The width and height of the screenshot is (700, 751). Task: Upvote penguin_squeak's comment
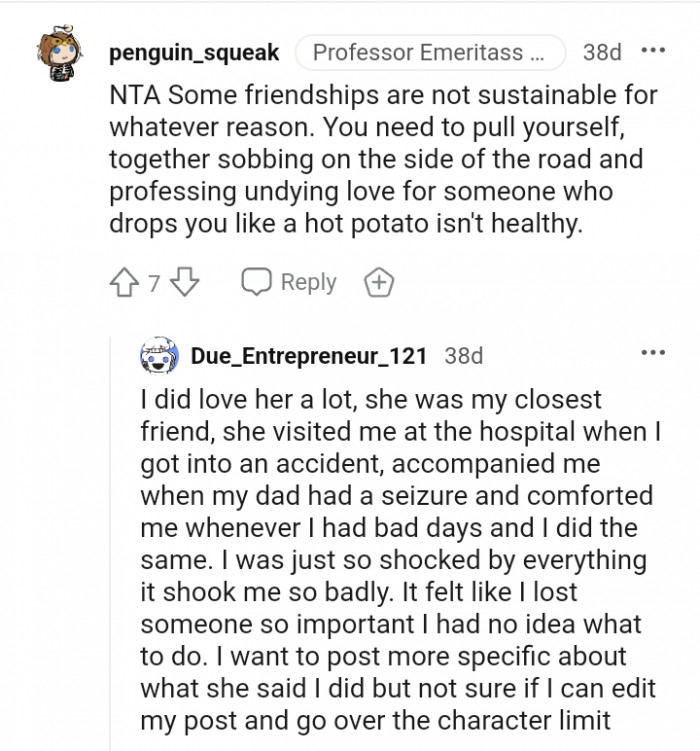[126, 283]
